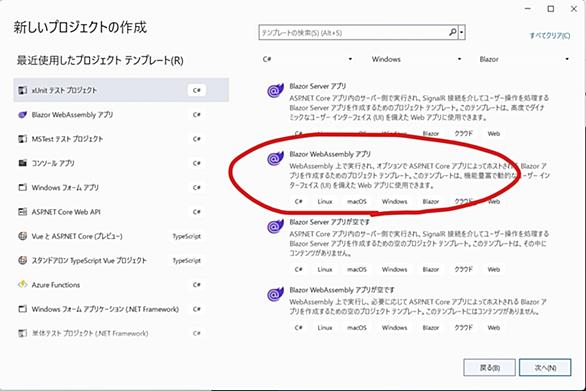Click the Azure Functions lightning icon
The image size is (586, 391).
(x=23, y=284)
